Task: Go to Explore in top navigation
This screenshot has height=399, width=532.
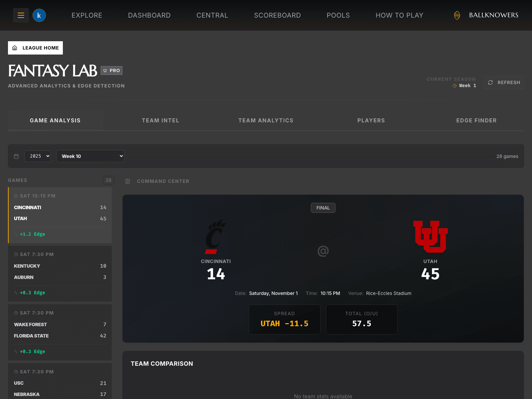Action: 87,15
